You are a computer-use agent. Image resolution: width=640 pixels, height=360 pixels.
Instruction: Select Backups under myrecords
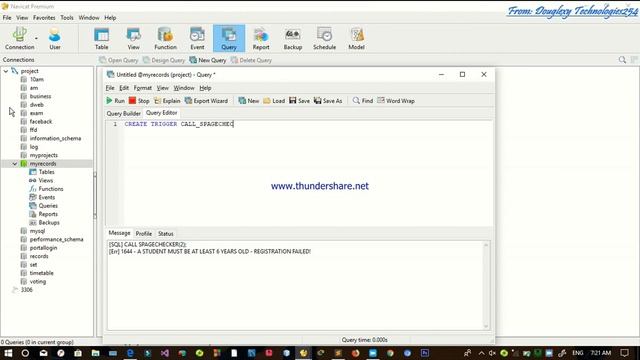pyautogui.click(x=49, y=222)
